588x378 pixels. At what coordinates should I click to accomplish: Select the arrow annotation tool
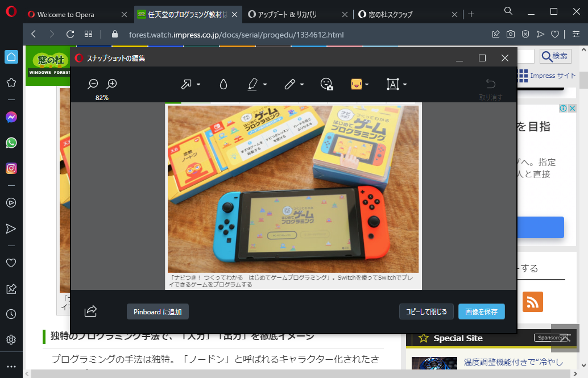coord(187,84)
